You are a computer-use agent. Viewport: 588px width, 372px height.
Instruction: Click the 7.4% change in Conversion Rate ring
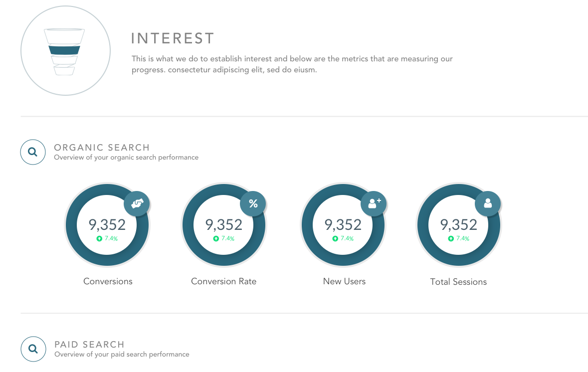[227, 239]
